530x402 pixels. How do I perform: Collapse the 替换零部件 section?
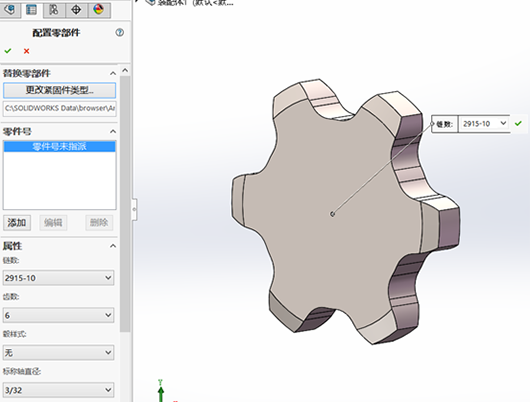tap(113, 73)
